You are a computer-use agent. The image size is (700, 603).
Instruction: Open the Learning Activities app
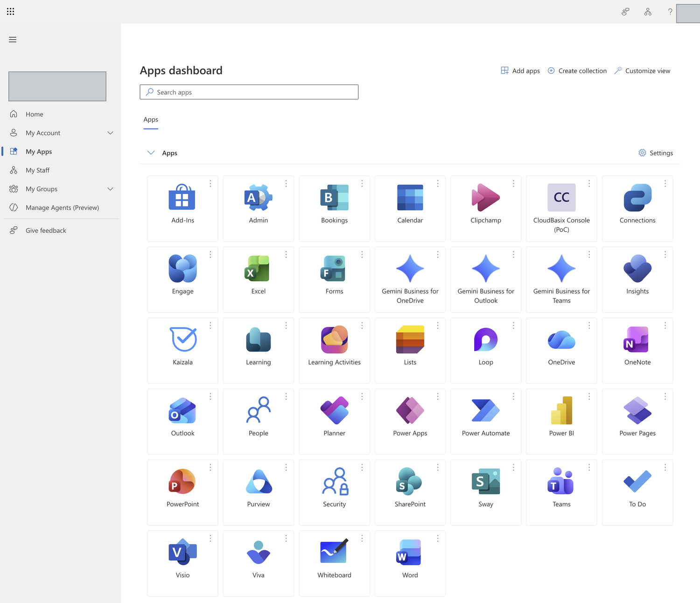tap(334, 350)
